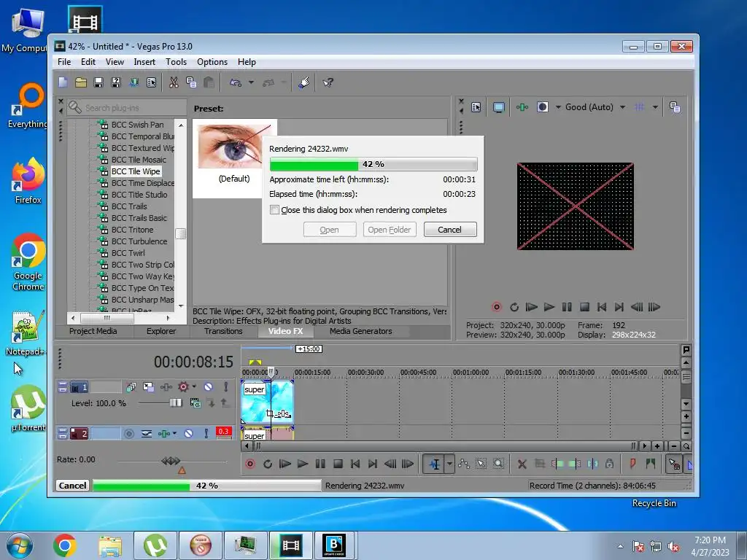Open Project Properties from the main toolbar
The width and height of the screenshot is (747, 560).
coord(151,82)
